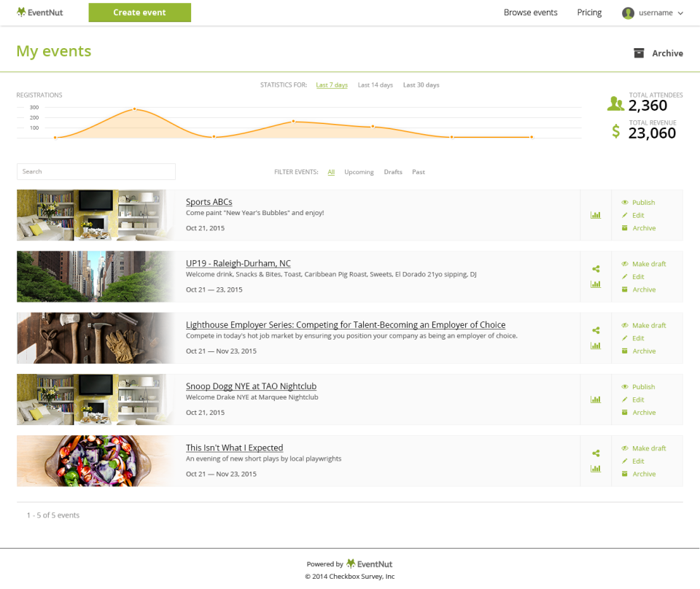Archive the UP19 - Raleigh-Durham event
The image size is (700, 589).
coord(639,289)
